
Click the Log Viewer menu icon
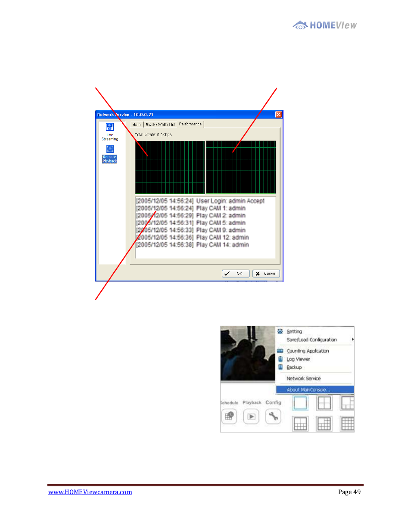(x=280, y=359)
